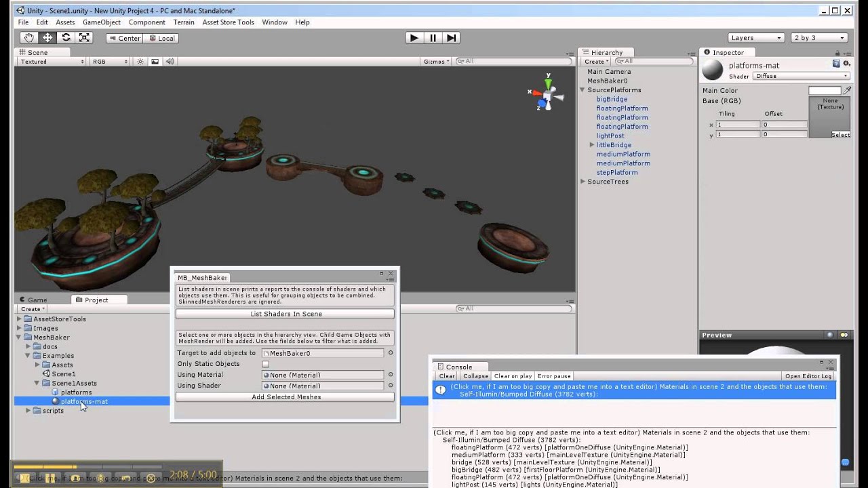The width and height of the screenshot is (868, 488).
Task: Open the Component menu
Action: 146,22
